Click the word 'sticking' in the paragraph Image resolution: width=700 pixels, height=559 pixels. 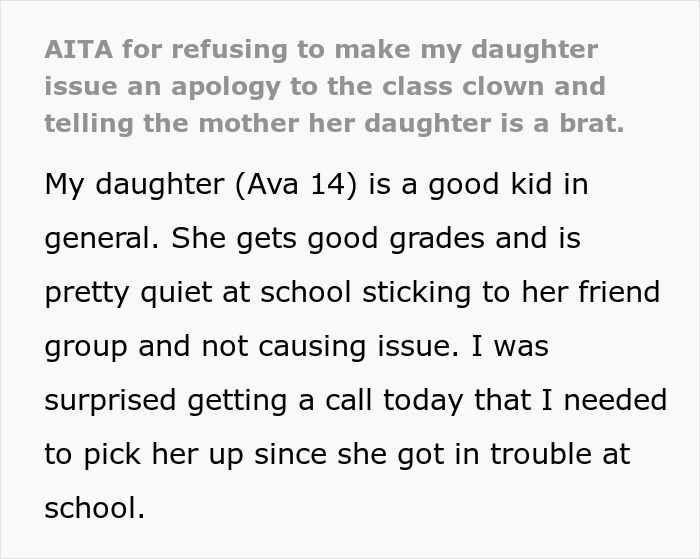tap(417, 293)
